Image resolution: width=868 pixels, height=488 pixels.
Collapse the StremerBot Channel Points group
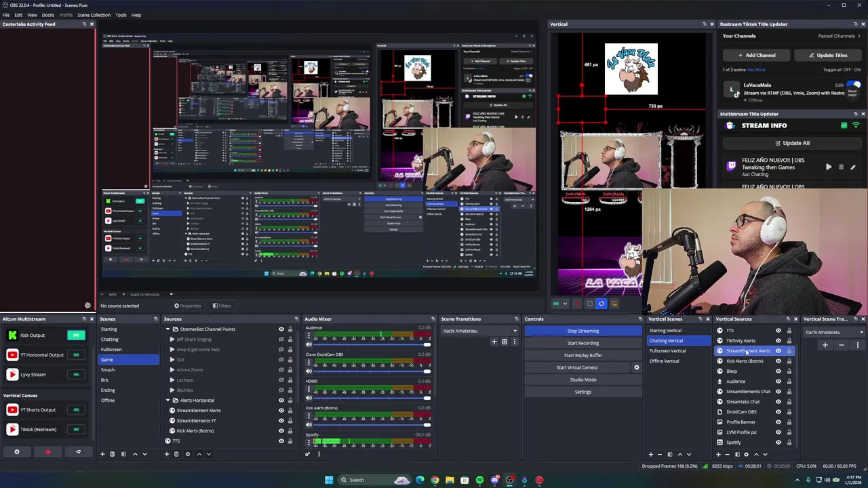(167, 329)
